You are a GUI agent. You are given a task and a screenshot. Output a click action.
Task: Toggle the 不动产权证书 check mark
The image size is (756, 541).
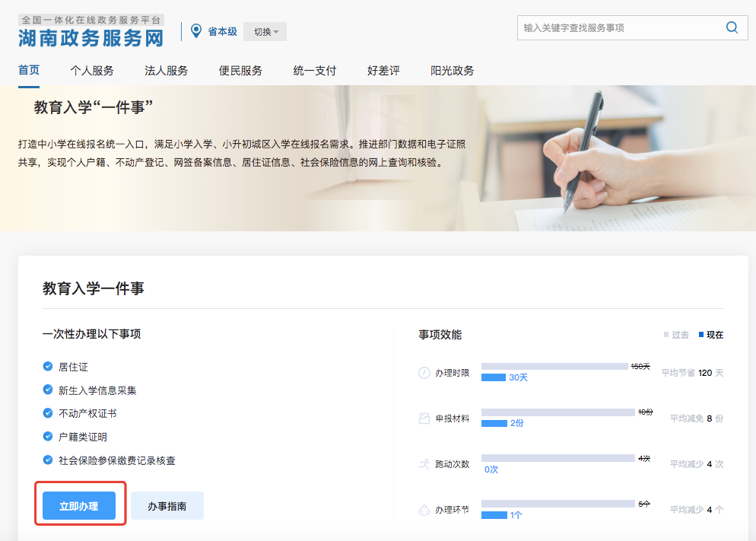point(48,413)
